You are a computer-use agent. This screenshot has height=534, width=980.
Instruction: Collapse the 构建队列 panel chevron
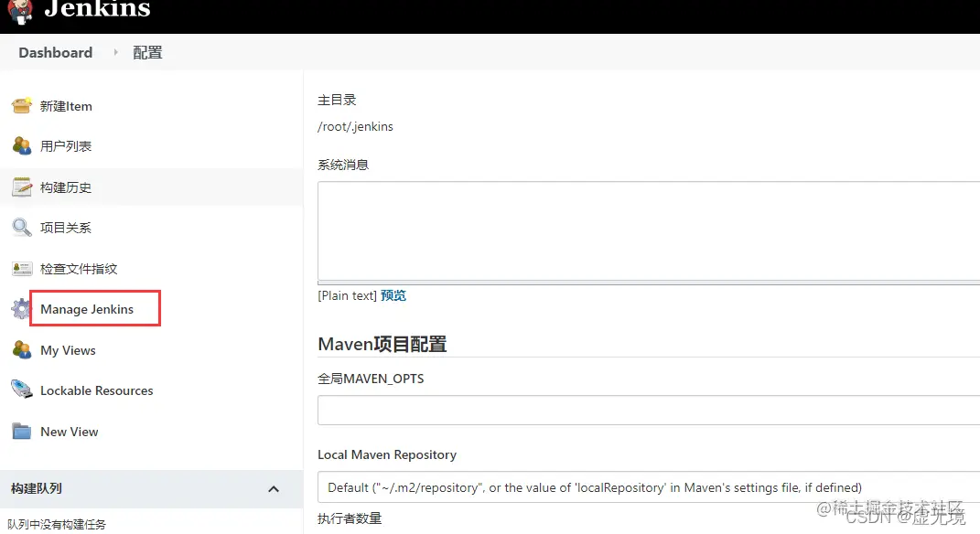coord(274,489)
